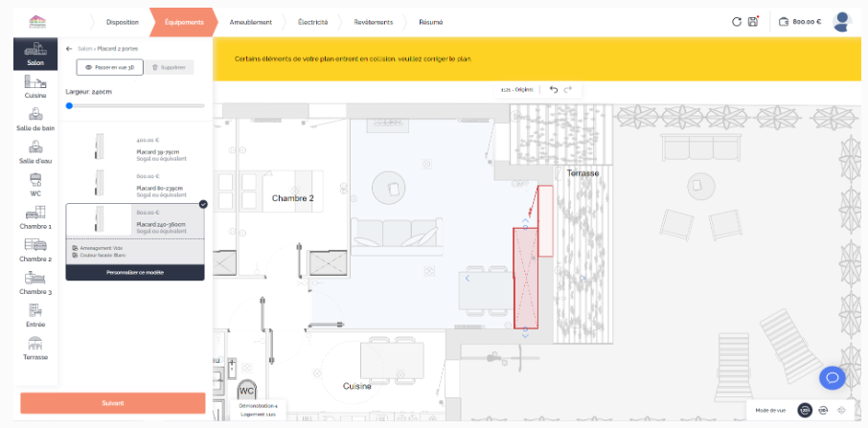
Task: Click the Cuisine label on the plan
Action: 357,386
